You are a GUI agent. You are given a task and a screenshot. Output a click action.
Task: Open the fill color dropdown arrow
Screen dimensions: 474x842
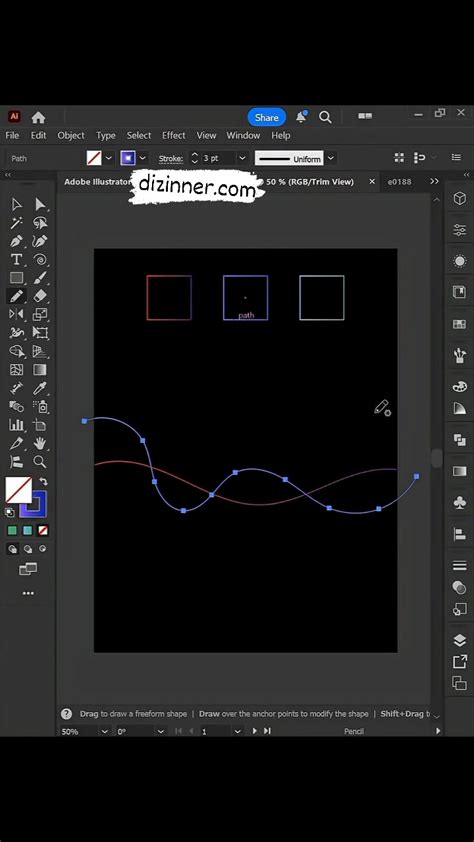point(109,158)
